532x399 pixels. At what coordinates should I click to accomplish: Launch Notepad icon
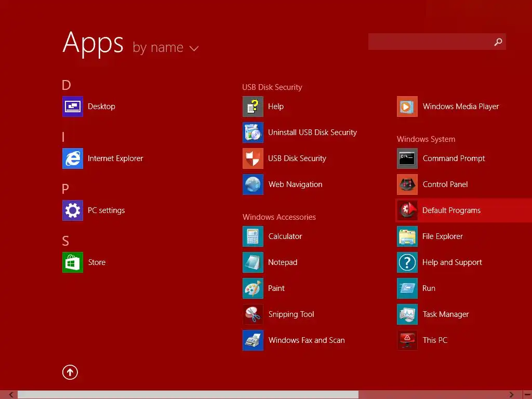click(x=253, y=262)
